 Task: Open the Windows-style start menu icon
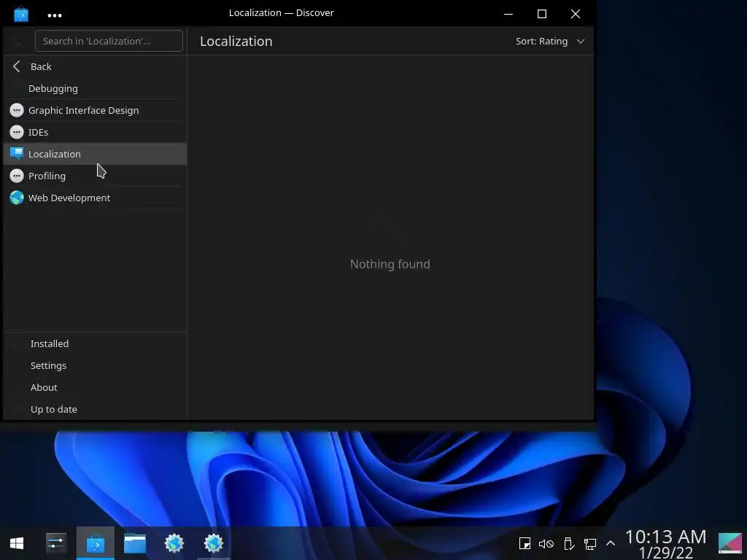(17, 543)
